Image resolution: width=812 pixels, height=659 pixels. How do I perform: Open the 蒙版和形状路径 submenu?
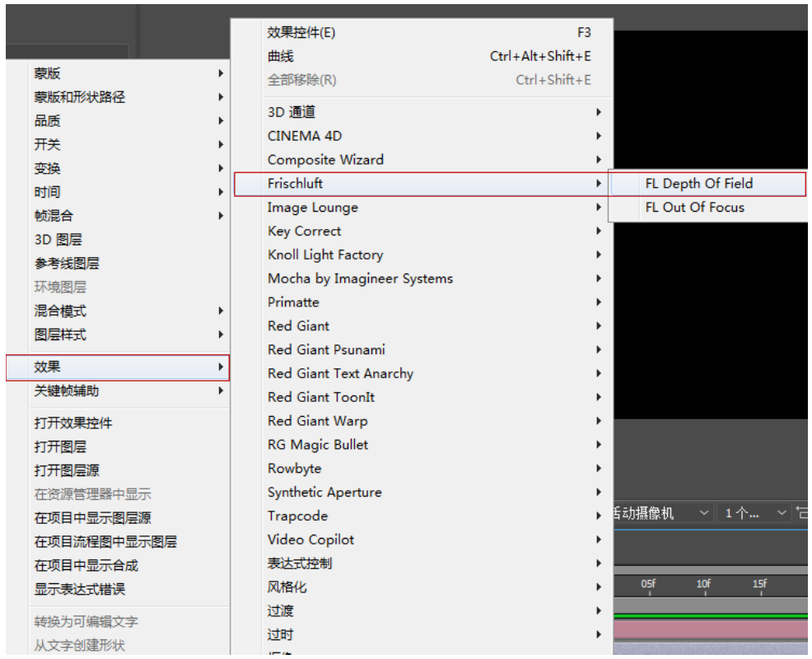tap(118, 97)
